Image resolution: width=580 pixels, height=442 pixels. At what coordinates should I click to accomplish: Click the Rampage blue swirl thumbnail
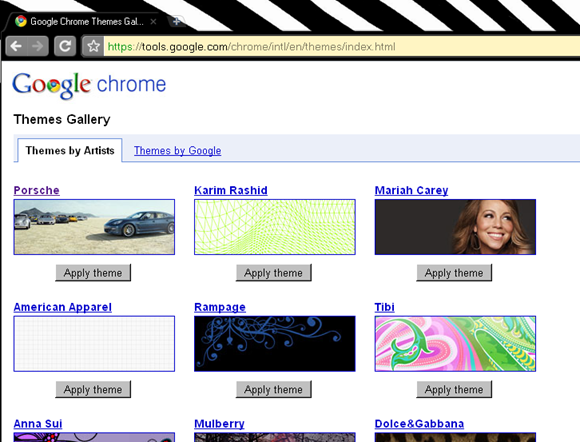[275, 344]
